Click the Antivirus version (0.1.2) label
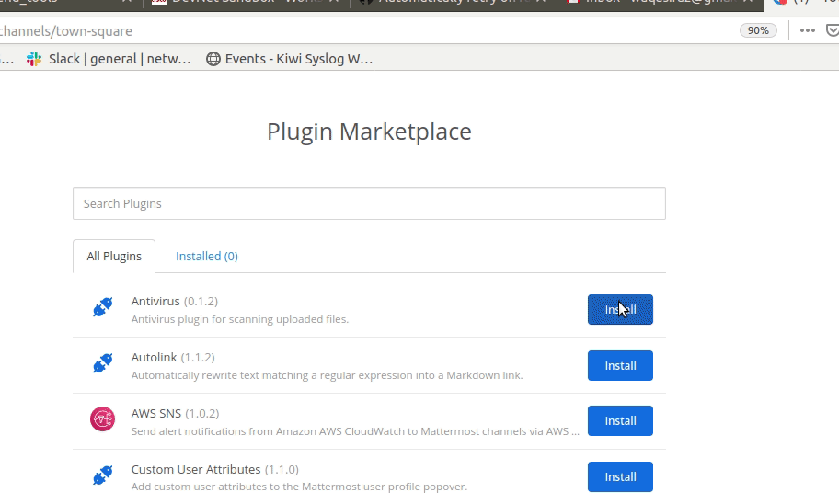 (x=201, y=302)
